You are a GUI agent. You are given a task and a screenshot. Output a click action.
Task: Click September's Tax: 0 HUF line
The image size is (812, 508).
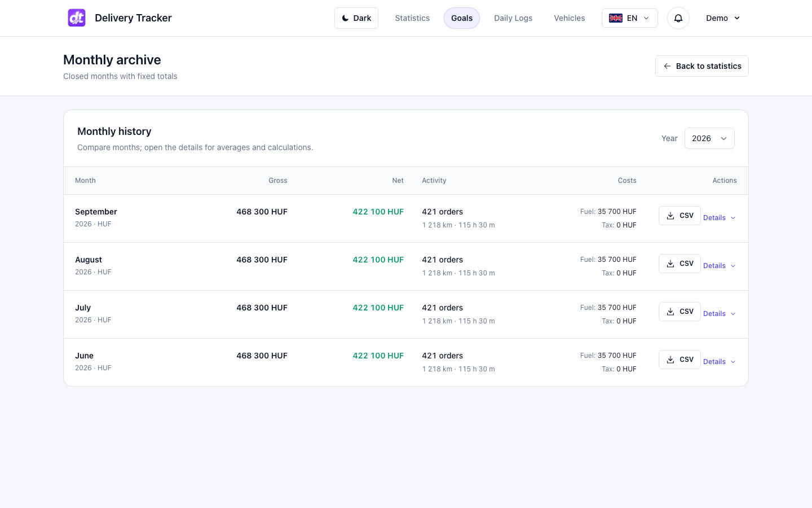(x=619, y=225)
